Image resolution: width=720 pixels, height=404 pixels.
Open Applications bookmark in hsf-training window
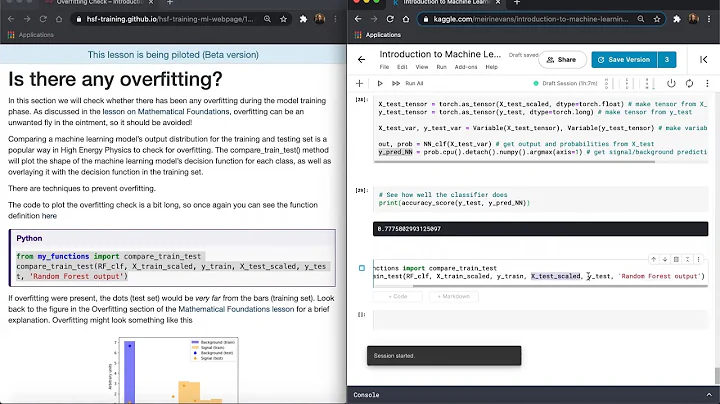pos(31,35)
